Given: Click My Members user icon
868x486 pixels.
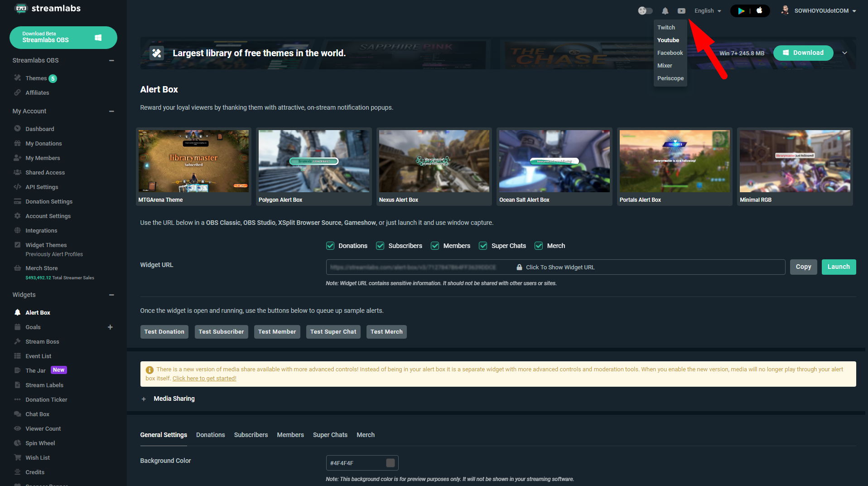Looking at the screenshot, I should (x=17, y=158).
